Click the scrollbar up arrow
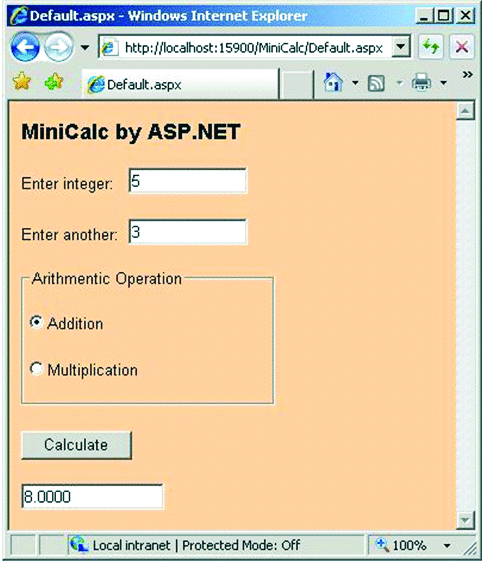482x561 pixels. coord(465,111)
